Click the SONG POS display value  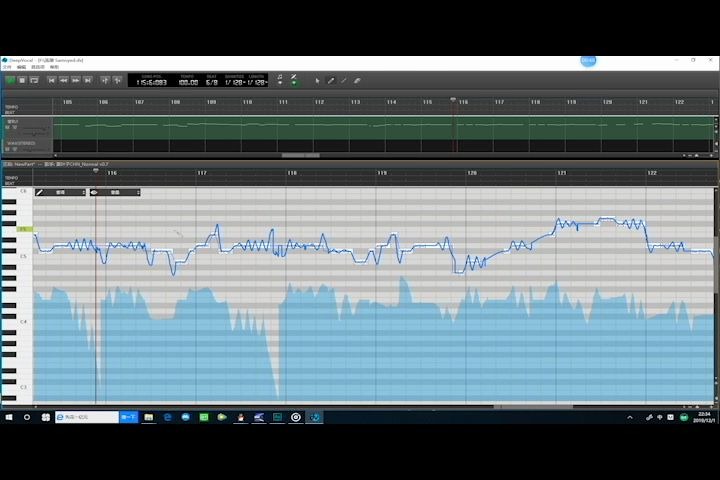point(152,83)
